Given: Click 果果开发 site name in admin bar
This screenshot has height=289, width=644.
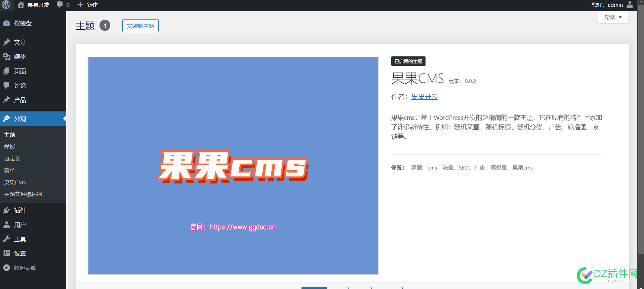Looking at the screenshot, I should coord(38,5).
